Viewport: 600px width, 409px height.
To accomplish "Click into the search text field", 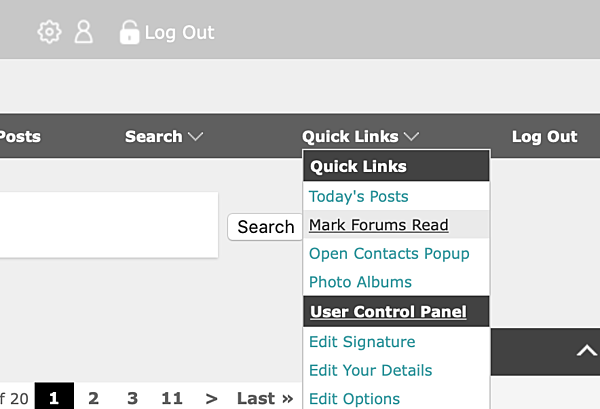I will coord(108,225).
